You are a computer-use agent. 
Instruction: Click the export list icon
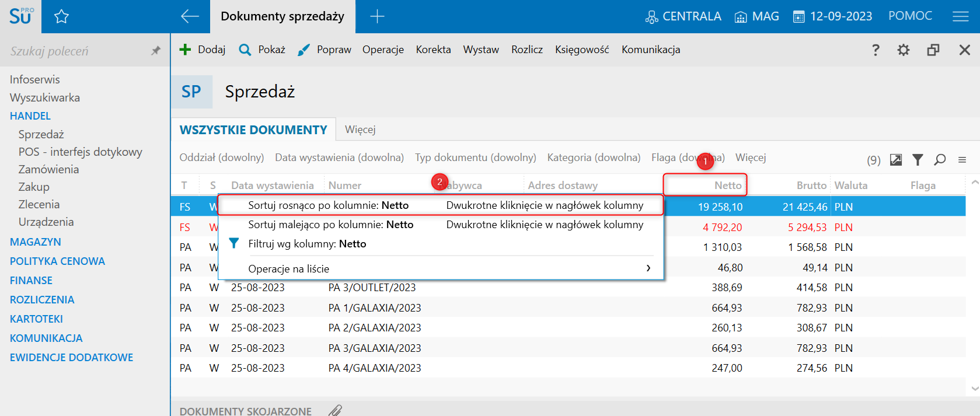click(x=896, y=159)
